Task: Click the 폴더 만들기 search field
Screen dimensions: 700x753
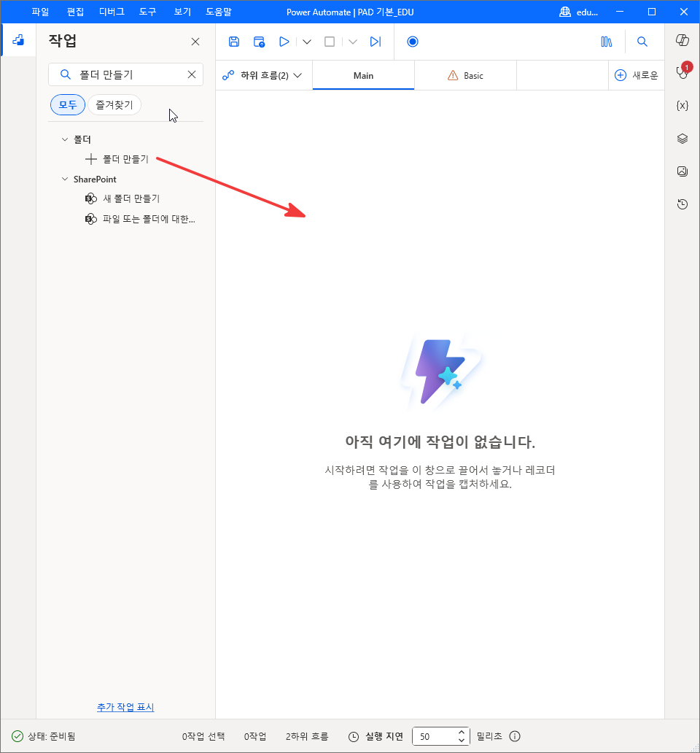Action: (x=125, y=74)
